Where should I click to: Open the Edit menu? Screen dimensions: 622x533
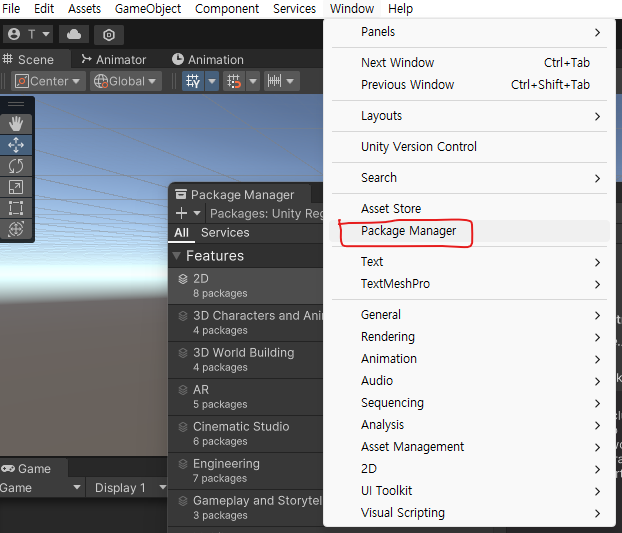pos(44,9)
